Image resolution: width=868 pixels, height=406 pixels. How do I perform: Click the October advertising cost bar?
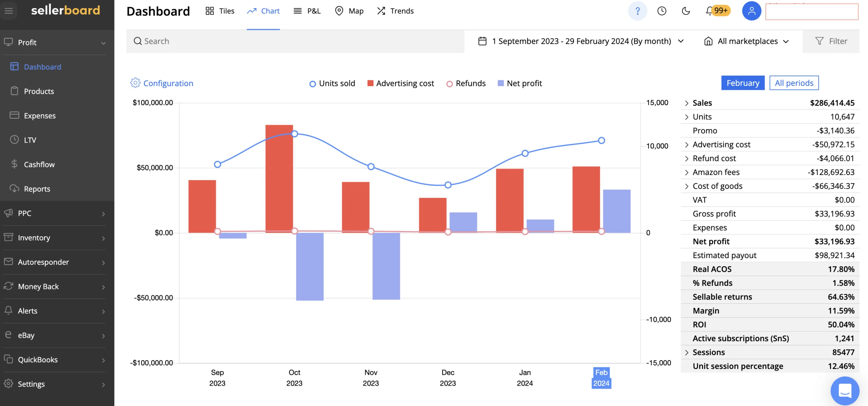point(279,179)
